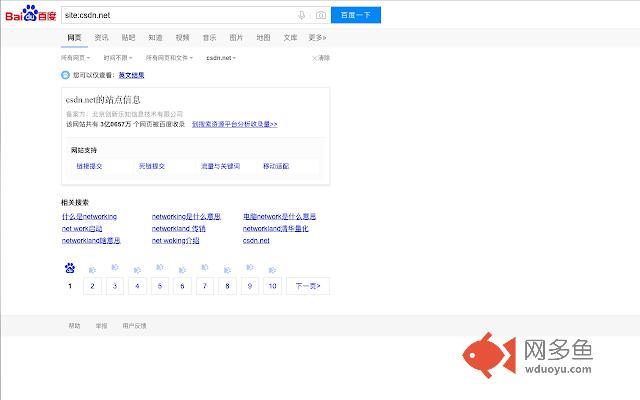Activate voice search microphone icon
This screenshot has height=400, width=640.
[301, 15]
